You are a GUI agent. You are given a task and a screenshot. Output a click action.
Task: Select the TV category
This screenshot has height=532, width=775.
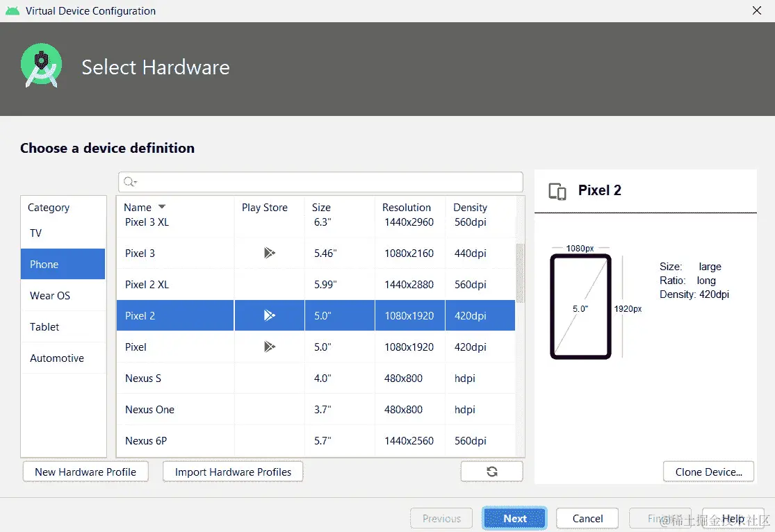point(63,233)
